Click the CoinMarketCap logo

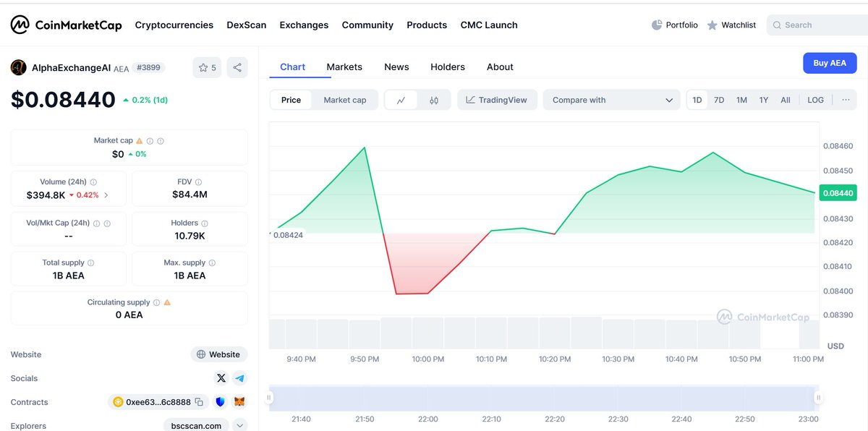coord(66,25)
